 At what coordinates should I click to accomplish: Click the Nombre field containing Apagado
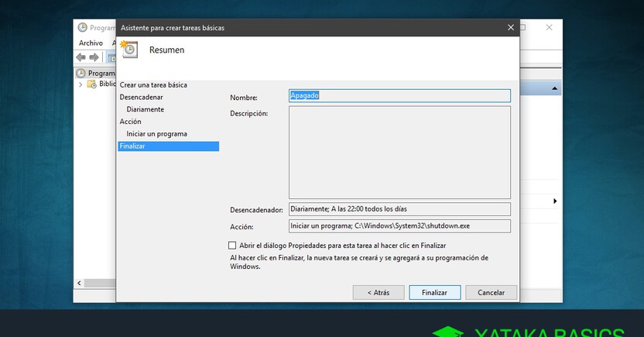click(399, 95)
